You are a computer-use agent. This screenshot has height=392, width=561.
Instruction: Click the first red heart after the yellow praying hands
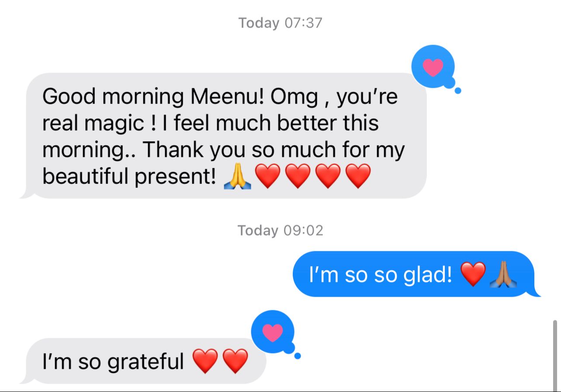point(267,177)
